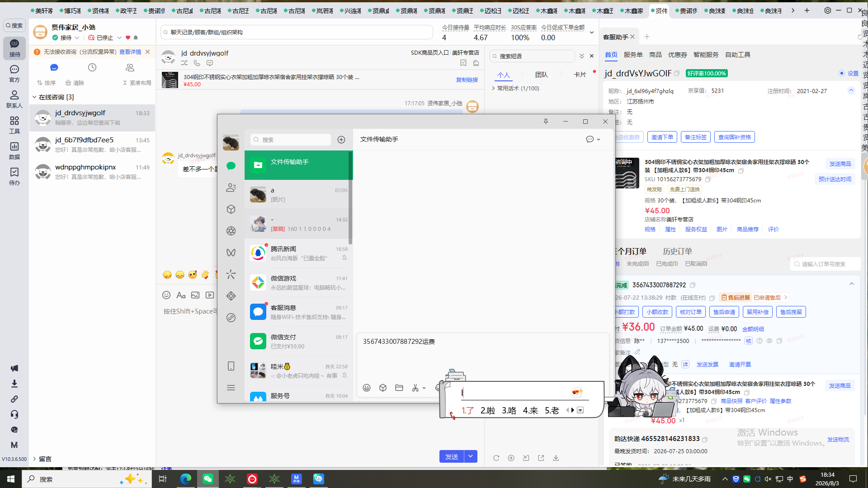The height and width of the screenshot is (488, 868).
Task: Open the 待办 to-do sidebar icon
Action: pyautogui.click(x=14, y=176)
